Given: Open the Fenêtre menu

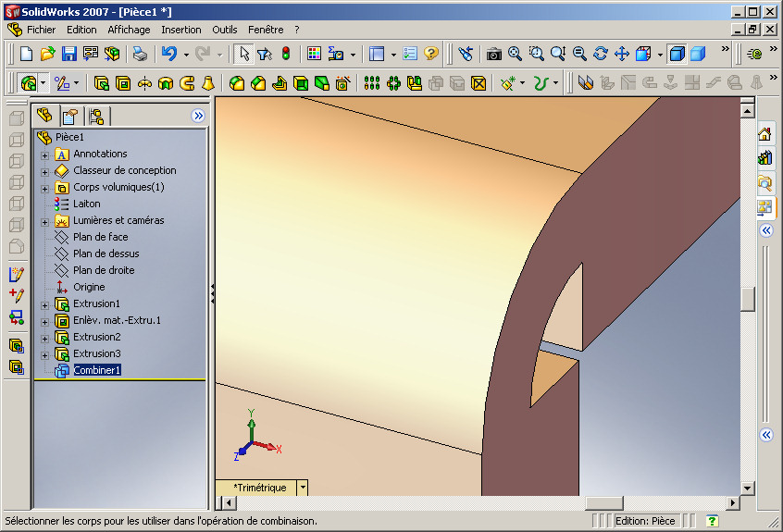Looking at the screenshot, I should (x=266, y=30).
